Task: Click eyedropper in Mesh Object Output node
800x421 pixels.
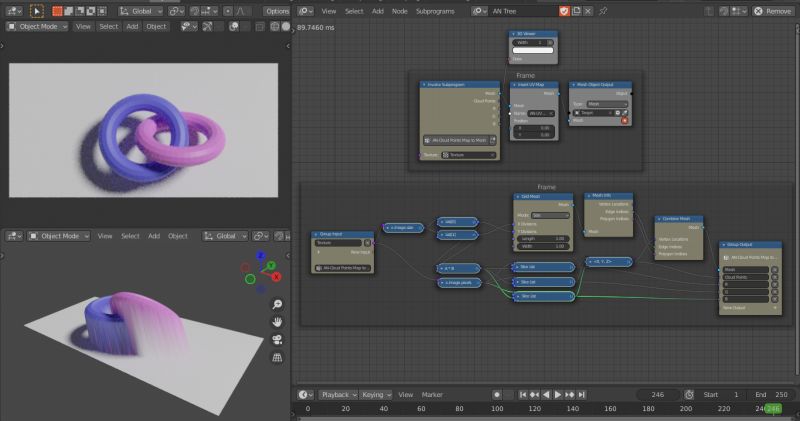Action: pyautogui.click(x=624, y=113)
